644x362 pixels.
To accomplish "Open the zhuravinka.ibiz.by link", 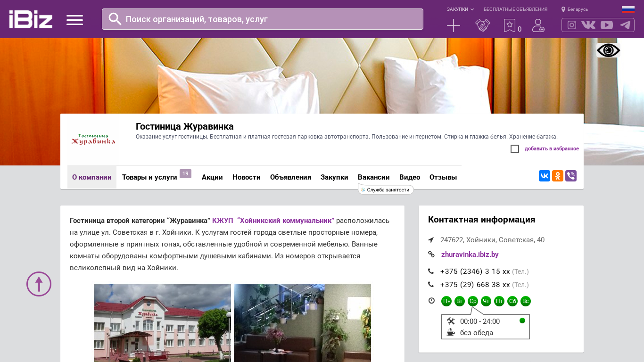I will (x=470, y=255).
